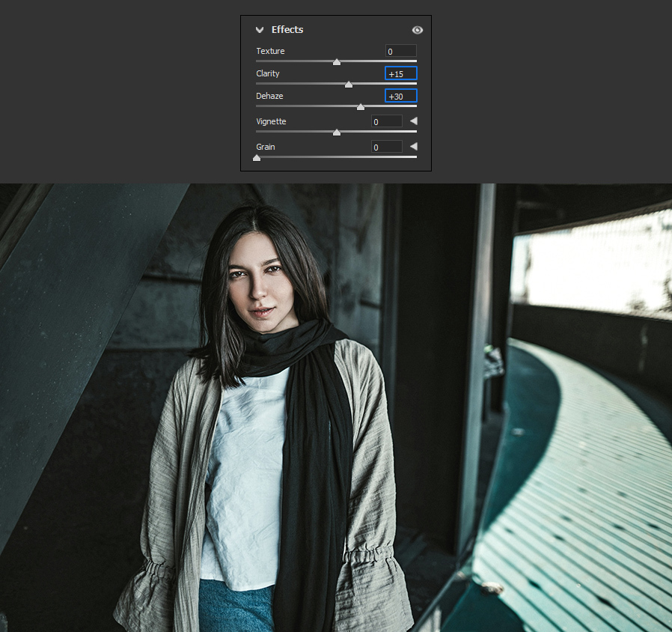Click the Grain value field
This screenshot has height=632, width=672.
tap(387, 147)
